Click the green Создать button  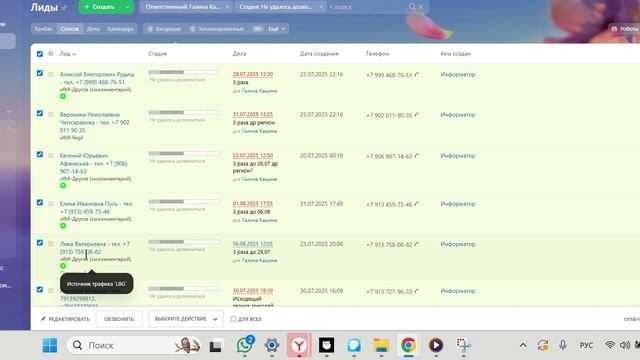coord(100,7)
